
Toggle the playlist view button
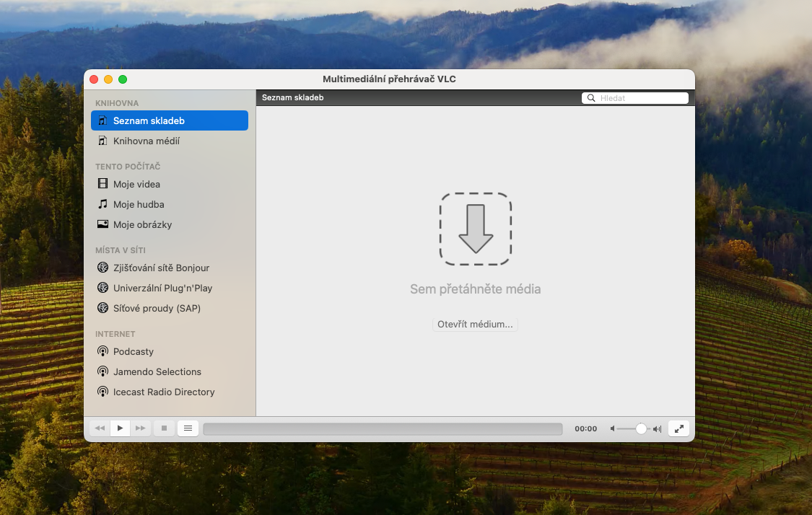[x=188, y=428]
